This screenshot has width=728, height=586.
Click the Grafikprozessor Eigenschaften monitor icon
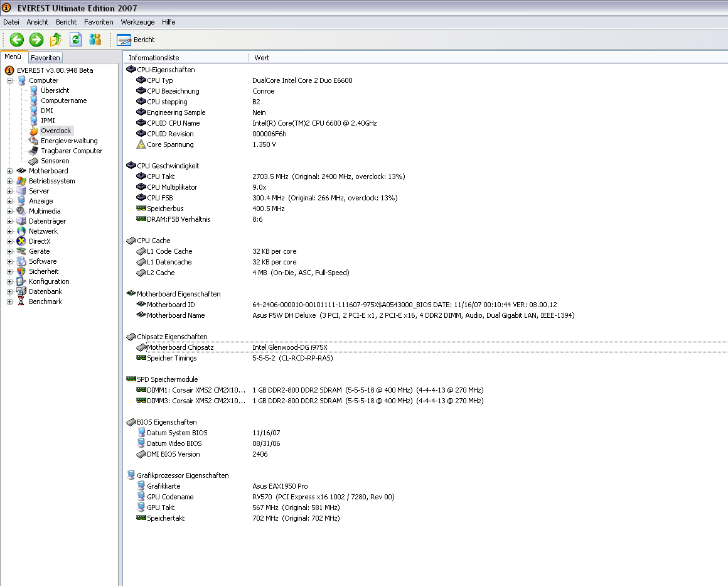[x=131, y=475]
